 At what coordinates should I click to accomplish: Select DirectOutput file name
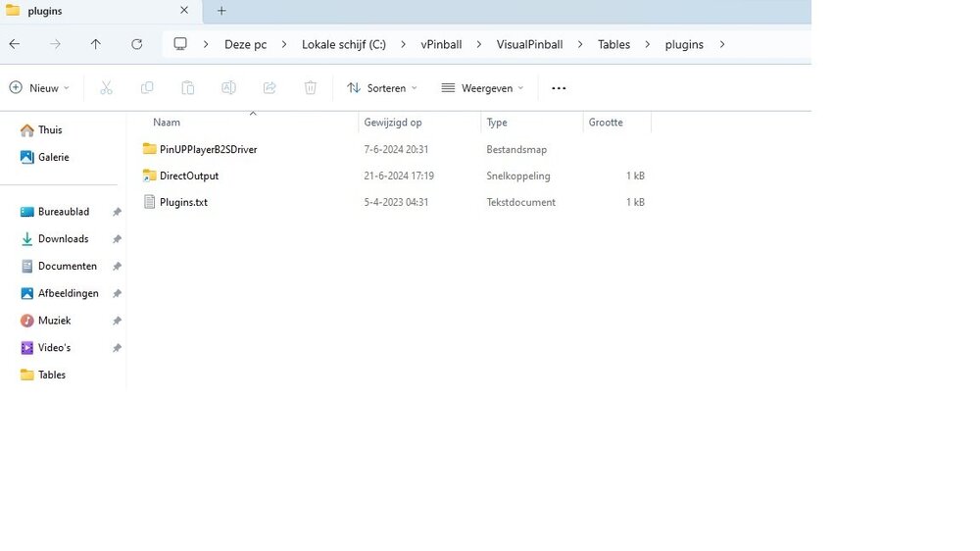(x=189, y=175)
